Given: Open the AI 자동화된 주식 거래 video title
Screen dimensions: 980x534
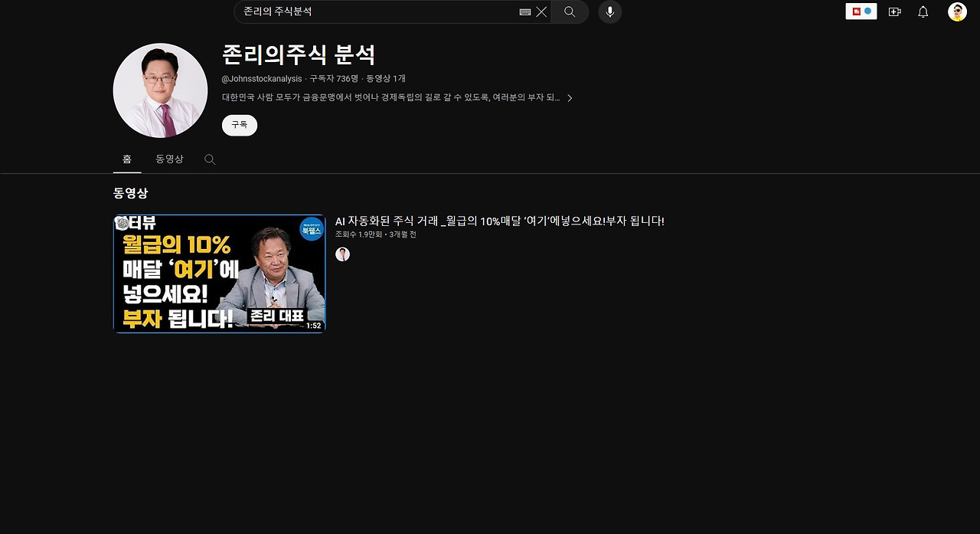Looking at the screenshot, I should pyautogui.click(x=500, y=221).
